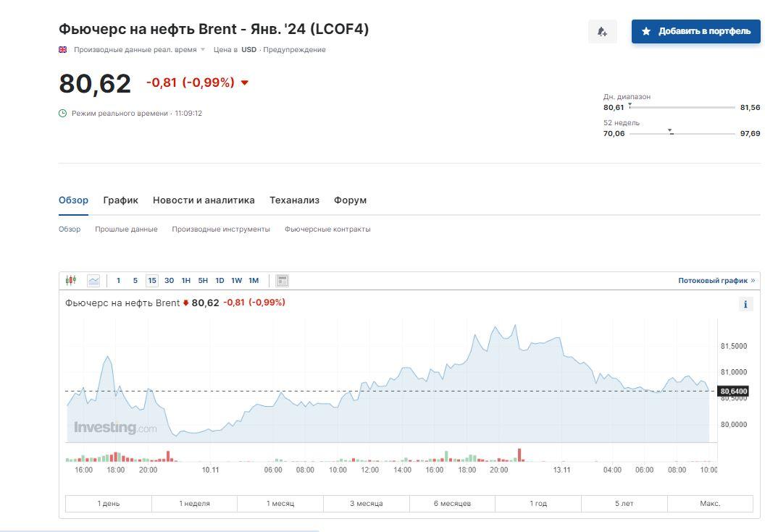
Task: Set chart range to 1 день
Action: click(109, 503)
